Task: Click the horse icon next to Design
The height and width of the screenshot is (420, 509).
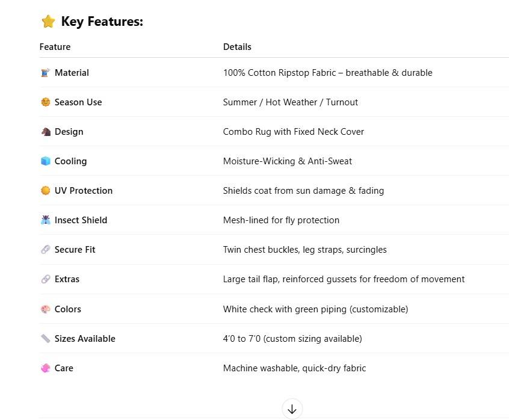Action: click(x=45, y=132)
